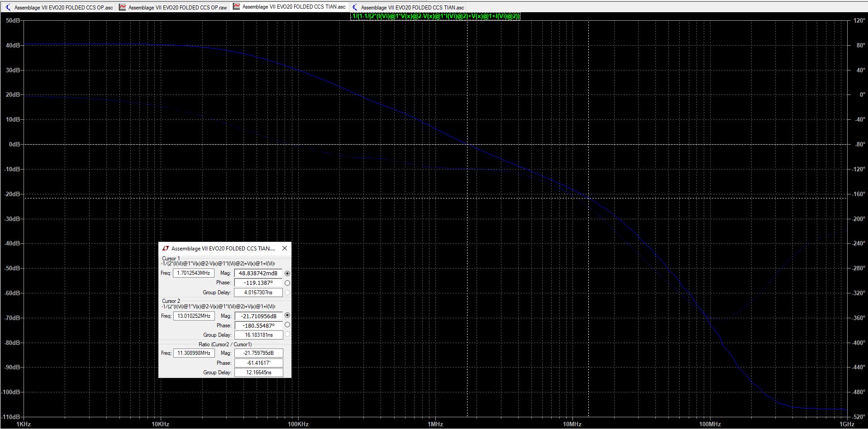Select Cursor 2 Group Delay radio button
The height and width of the screenshot is (429, 868).
click(287, 335)
